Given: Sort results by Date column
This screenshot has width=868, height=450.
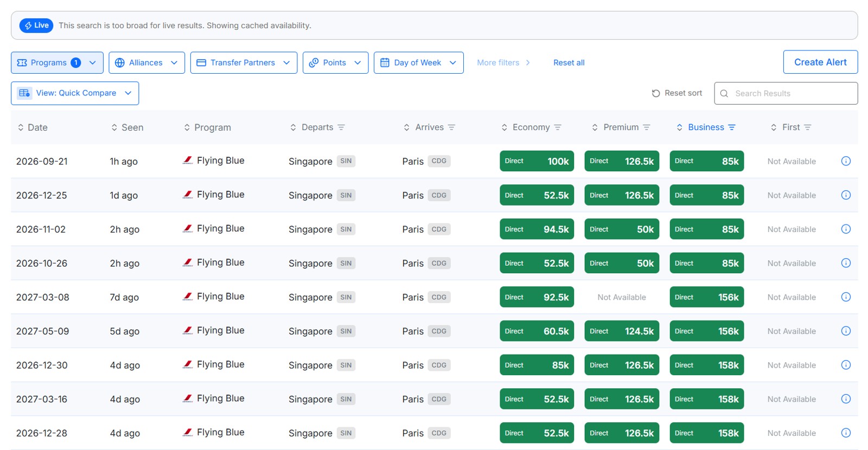Looking at the screenshot, I should (33, 127).
